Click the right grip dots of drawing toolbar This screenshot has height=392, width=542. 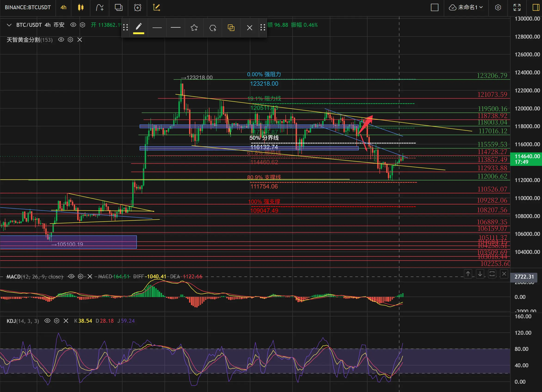[263, 28]
